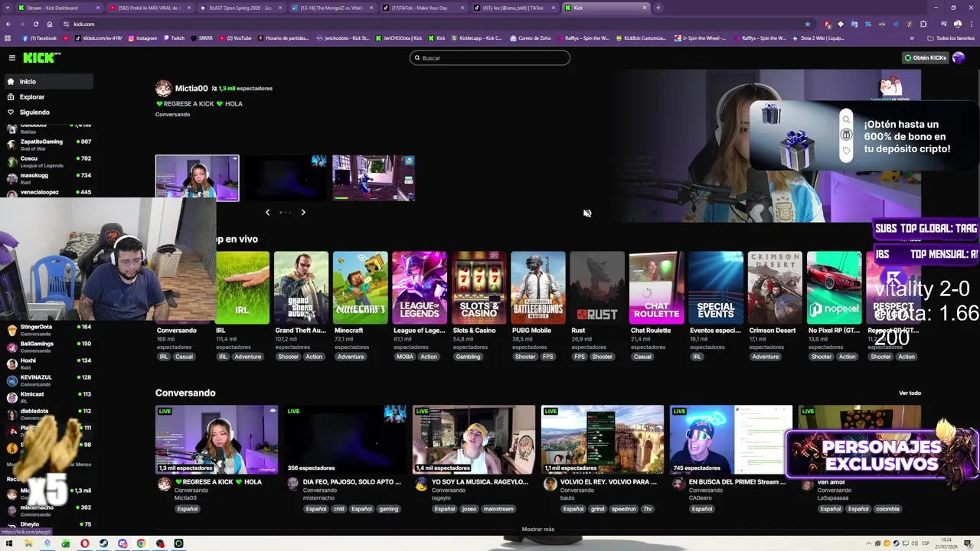Open the Windows Start menu
The height and width of the screenshot is (551, 980).
[x=9, y=544]
